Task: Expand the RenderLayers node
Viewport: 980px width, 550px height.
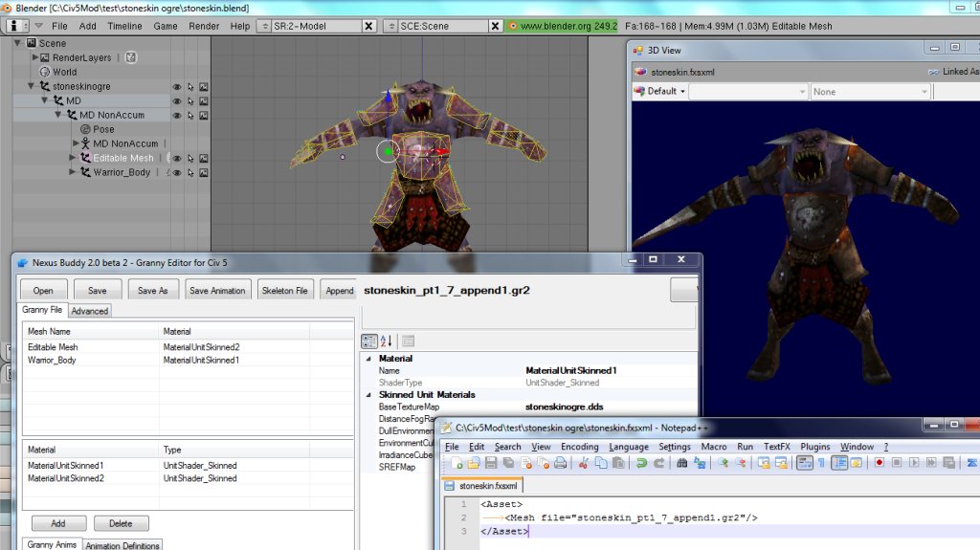Action: (35, 57)
